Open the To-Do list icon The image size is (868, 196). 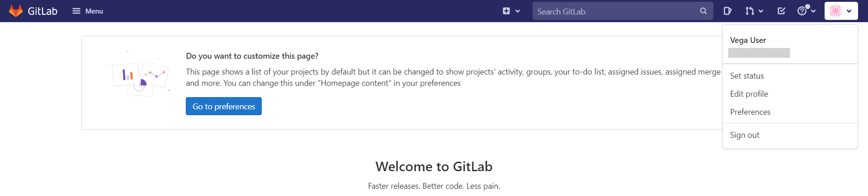[x=781, y=11]
